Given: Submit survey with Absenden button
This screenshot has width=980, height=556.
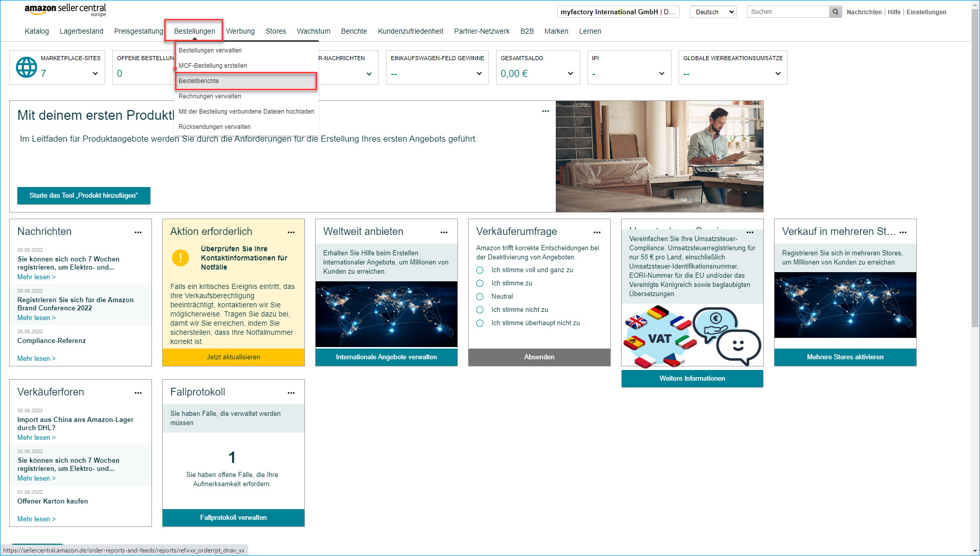Looking at the screenshot, I should click(x=539, y=357).
